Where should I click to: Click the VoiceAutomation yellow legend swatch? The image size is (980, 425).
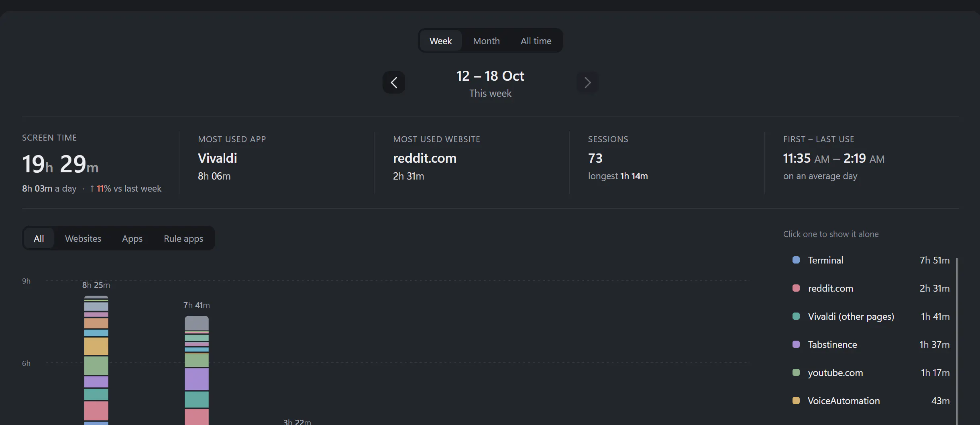(796, 400)
